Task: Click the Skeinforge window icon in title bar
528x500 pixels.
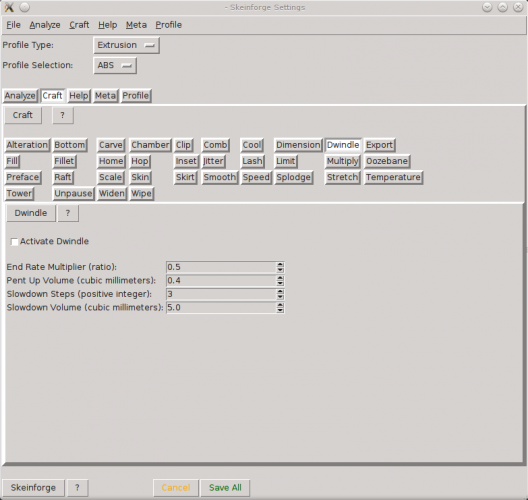Action: (x=9, y=7)
